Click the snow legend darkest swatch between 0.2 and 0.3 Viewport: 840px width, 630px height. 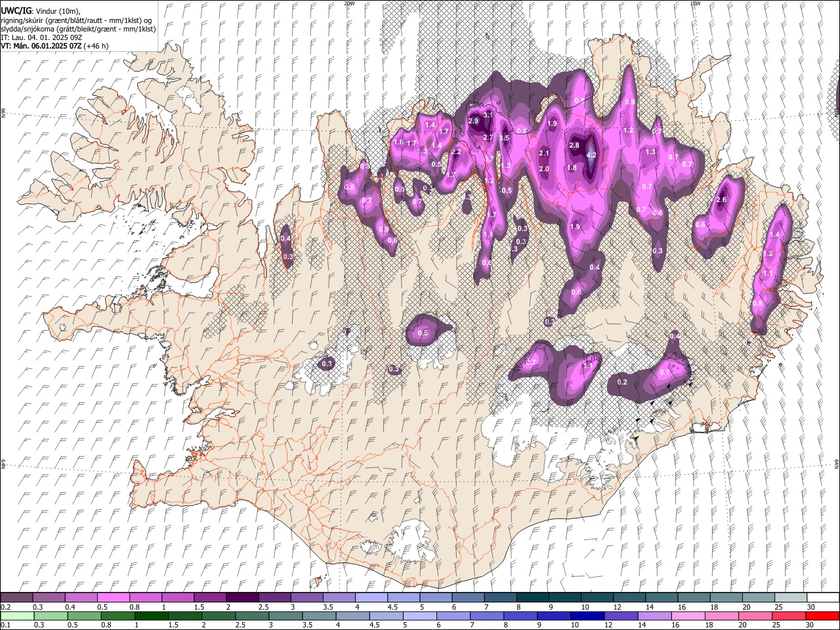(16, 597)
